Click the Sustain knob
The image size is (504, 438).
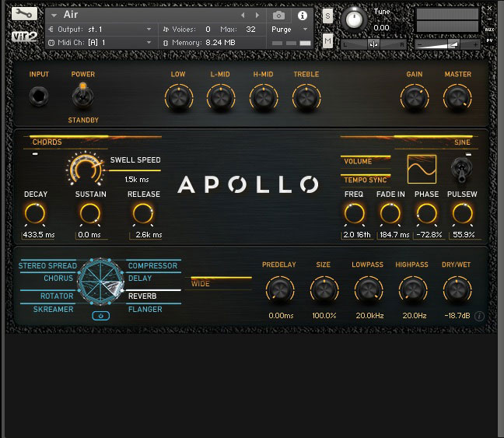coord(90,213)
